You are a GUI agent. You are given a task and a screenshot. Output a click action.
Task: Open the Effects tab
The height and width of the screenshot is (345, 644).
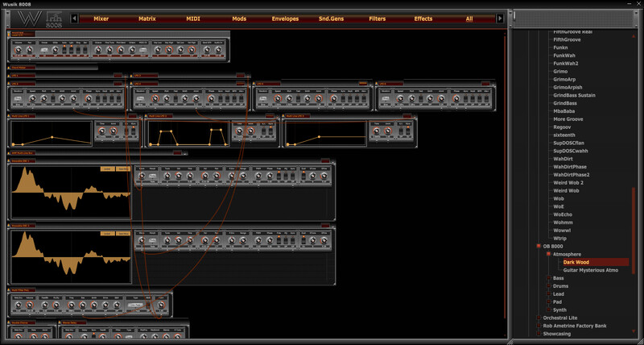(x=423, y=18)
